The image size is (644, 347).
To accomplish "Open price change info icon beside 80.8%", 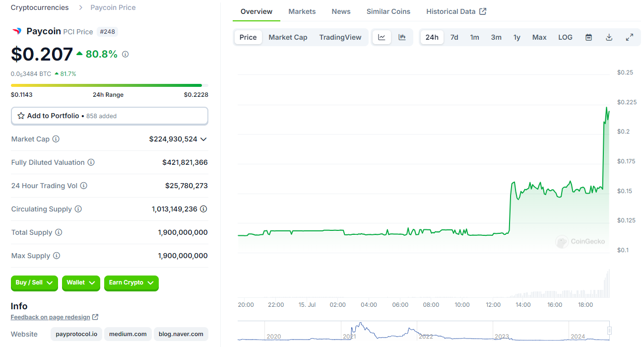I will (125, 54).
